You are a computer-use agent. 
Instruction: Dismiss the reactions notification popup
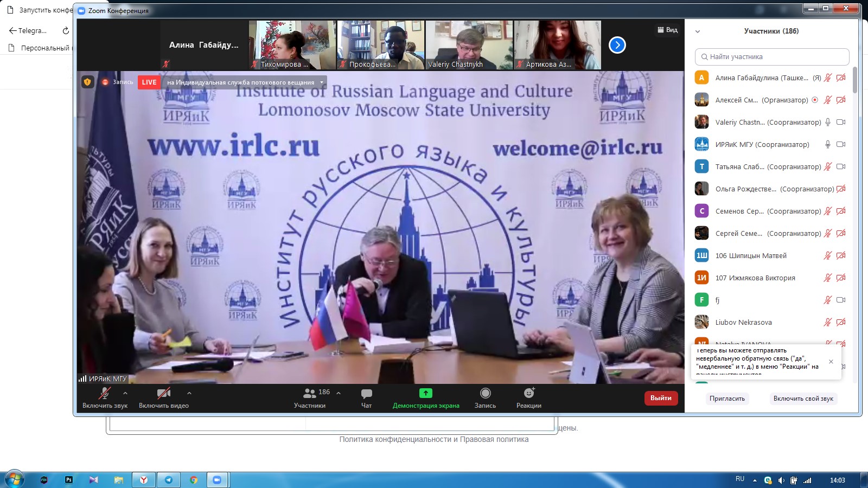coord(831,362)
